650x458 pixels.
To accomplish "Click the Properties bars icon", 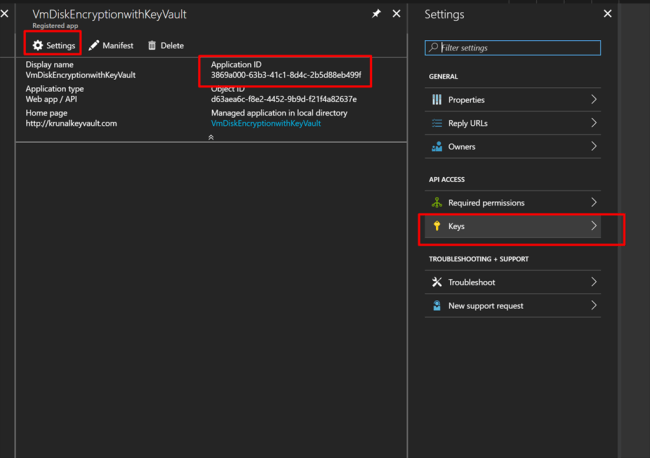I will [437, 100].
